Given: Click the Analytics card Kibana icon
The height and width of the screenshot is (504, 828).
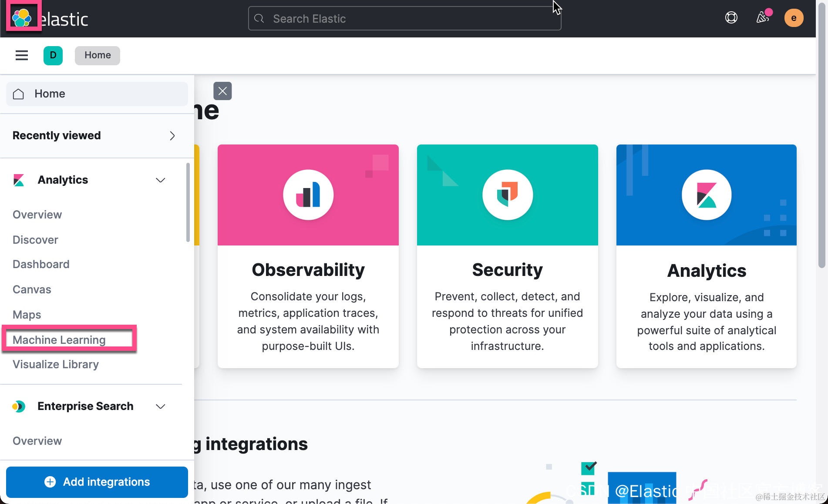Looking at the screenshot, I should coord(707,195).
